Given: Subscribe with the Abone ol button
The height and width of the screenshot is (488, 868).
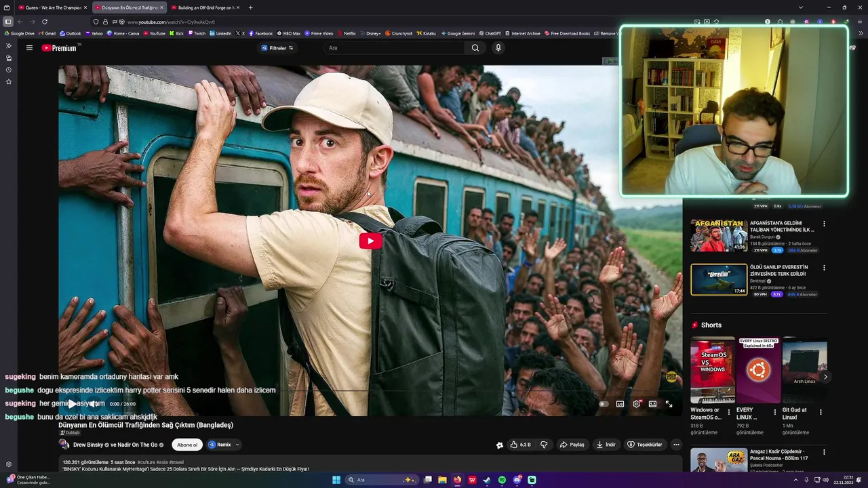Looking at the screenshot, I should pos(187,445).
